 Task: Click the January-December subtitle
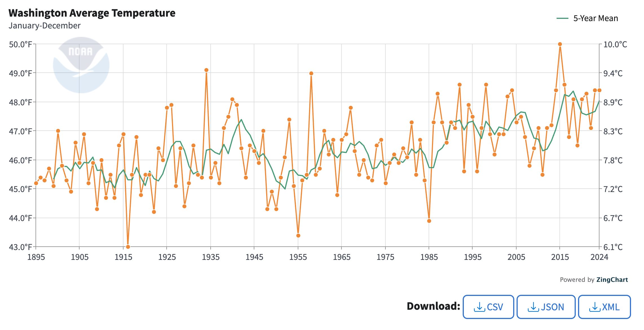[x=45, y=26]
